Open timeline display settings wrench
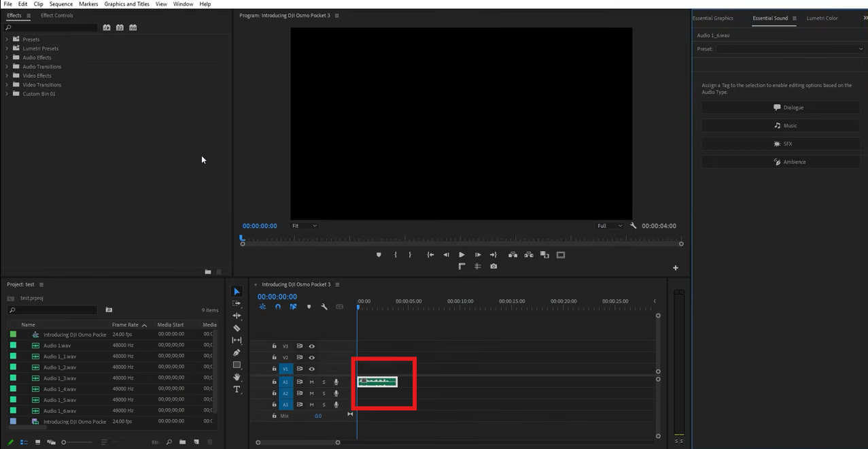This screenshot has height=449, width=868. tap(324, 307)
